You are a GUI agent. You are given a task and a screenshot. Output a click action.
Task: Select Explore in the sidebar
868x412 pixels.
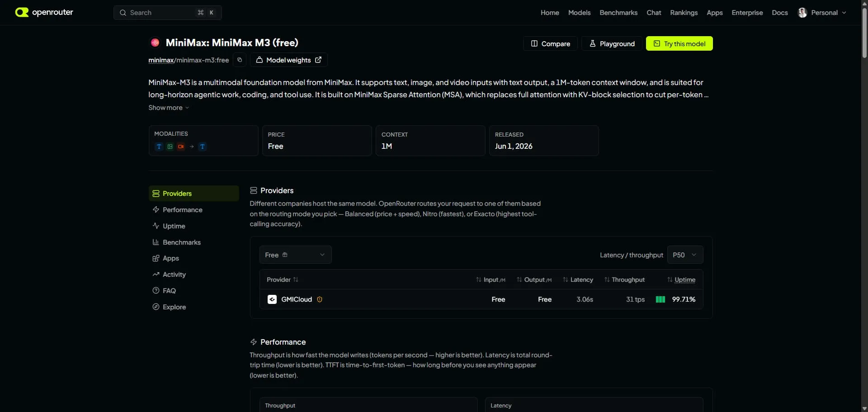click(x=193, y=307)
